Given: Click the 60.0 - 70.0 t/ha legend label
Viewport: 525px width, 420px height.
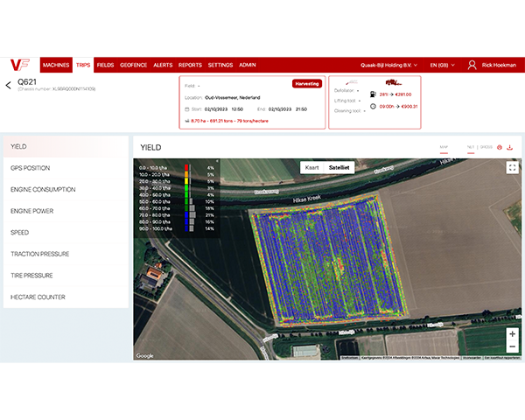Looking at the screenshot, I should 154,208.
